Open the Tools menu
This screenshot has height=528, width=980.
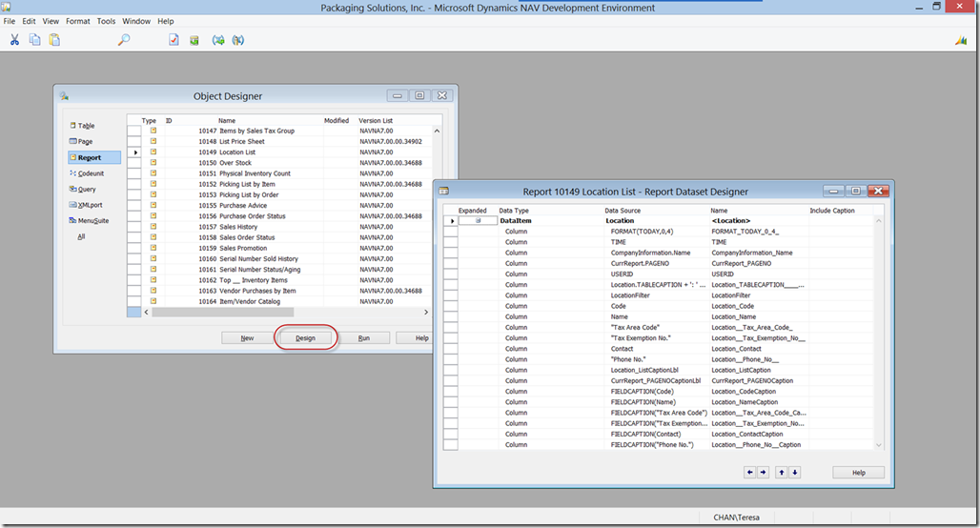coord(106,21)
